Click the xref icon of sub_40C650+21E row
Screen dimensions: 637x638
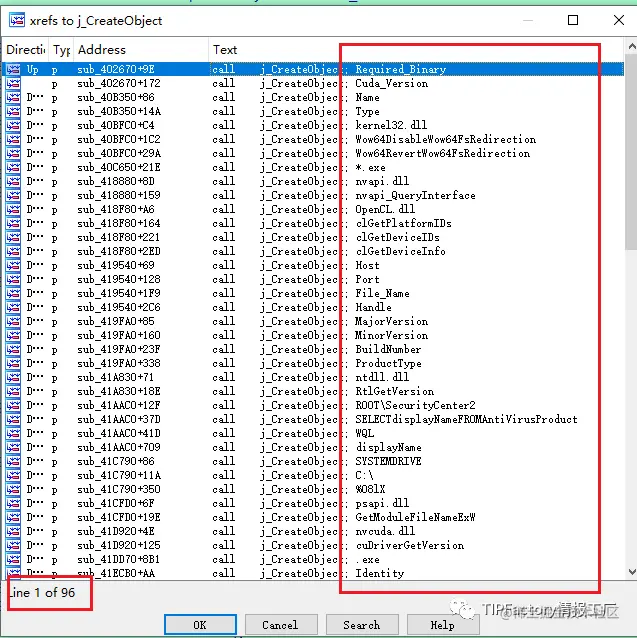click(x=13, y=167)
